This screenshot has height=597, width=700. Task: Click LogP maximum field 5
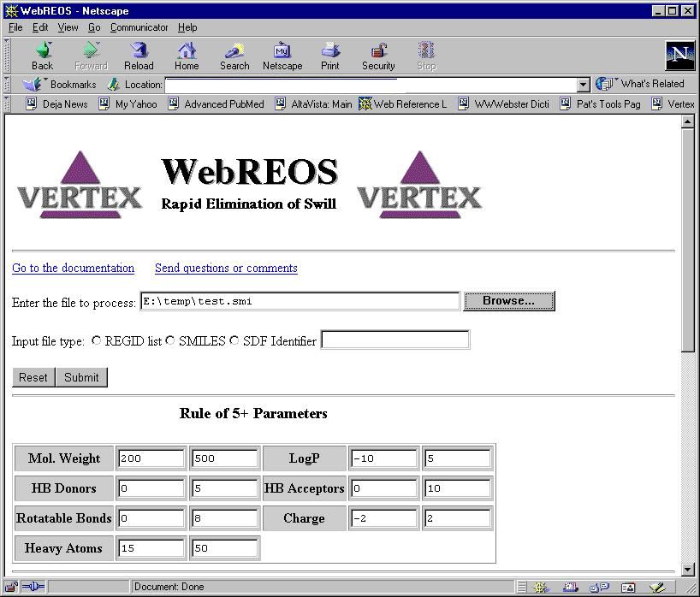[x=457, y=458]
